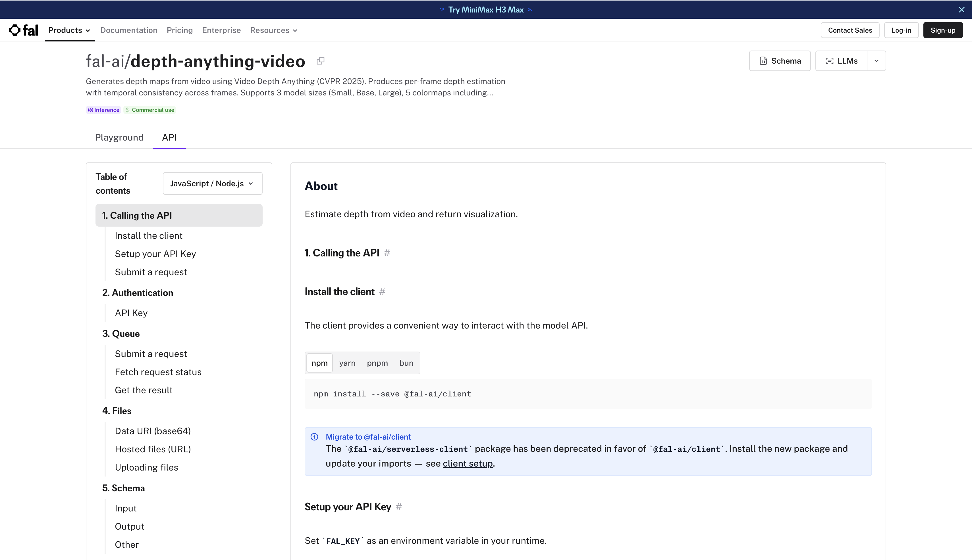Click the Sign-up button
The height and width of the screenshot is (560, 972).
tap(943, 30)
